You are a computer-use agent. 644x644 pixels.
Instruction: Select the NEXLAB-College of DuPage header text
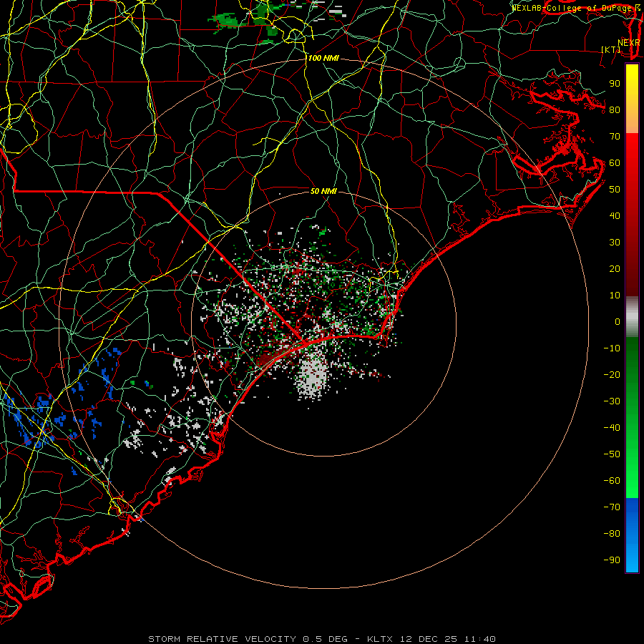tap(572, 8)
